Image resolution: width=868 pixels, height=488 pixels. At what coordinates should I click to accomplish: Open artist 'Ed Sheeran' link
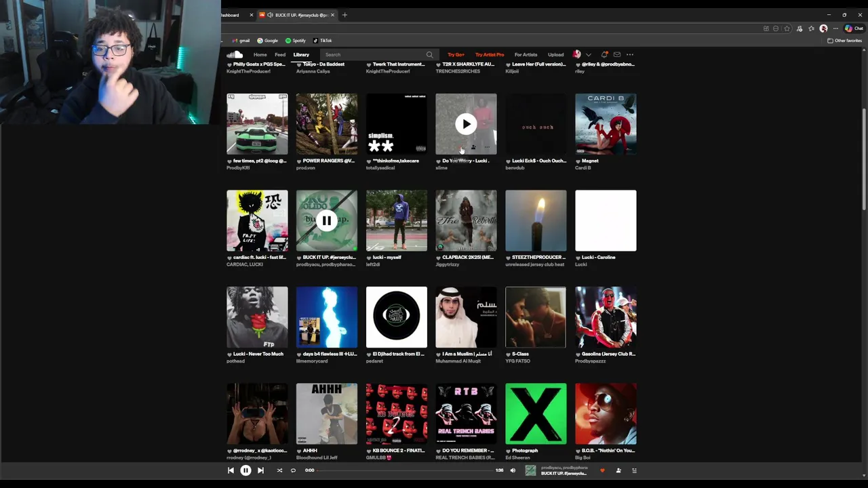pos(516,458)
